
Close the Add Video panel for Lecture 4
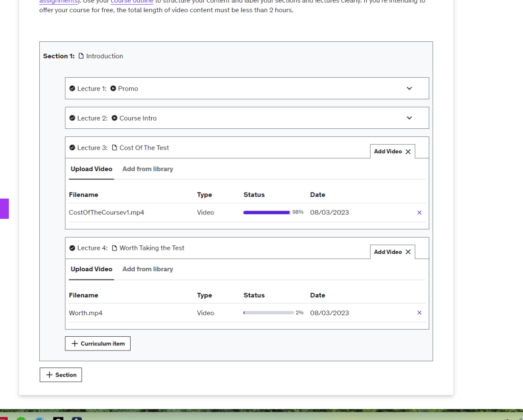(x=408, y=252)
